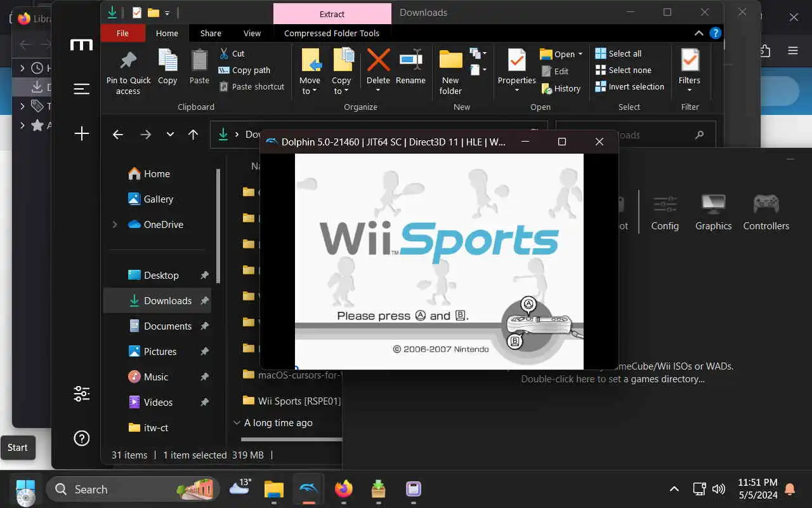
Task: Click Invert selection in ribbon
Action: (x=630, y=86)
